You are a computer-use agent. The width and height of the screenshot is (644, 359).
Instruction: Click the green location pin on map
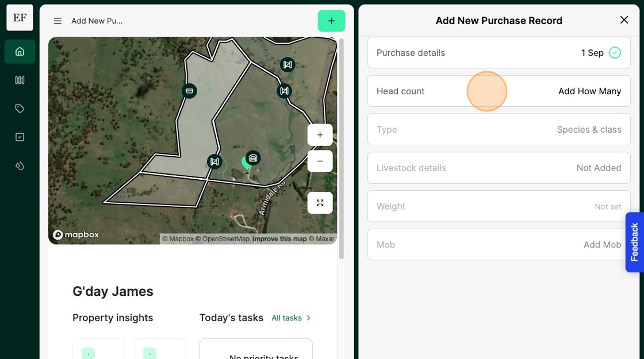246,164
